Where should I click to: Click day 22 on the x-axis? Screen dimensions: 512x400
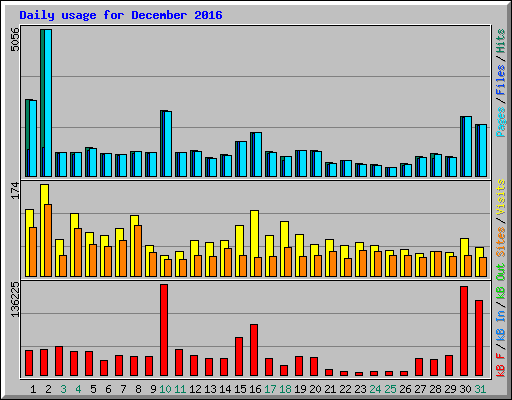pyautogui.click(x=345, y=389)
